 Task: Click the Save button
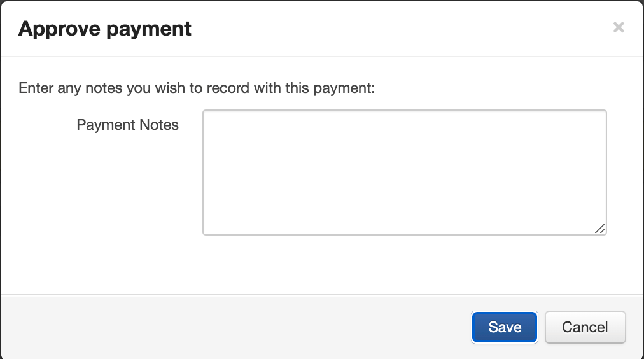point(505,327)
